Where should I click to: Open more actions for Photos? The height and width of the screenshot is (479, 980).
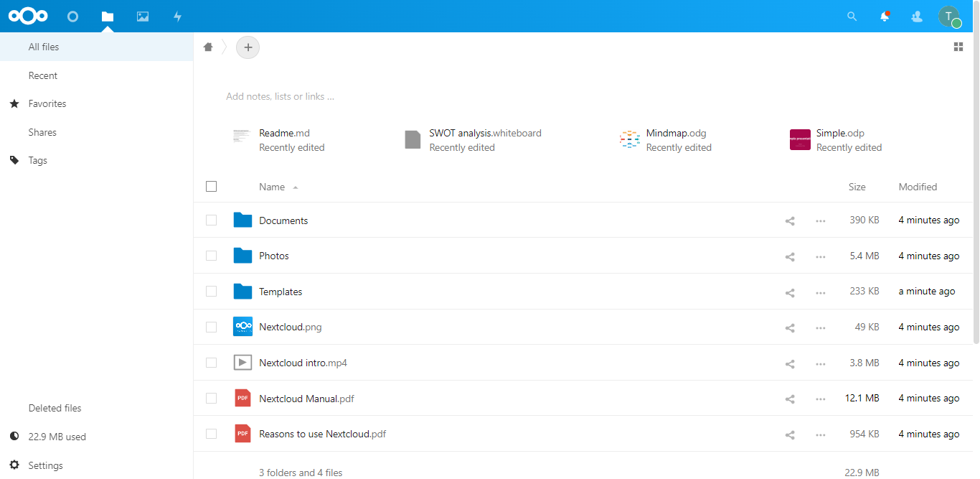821,256
